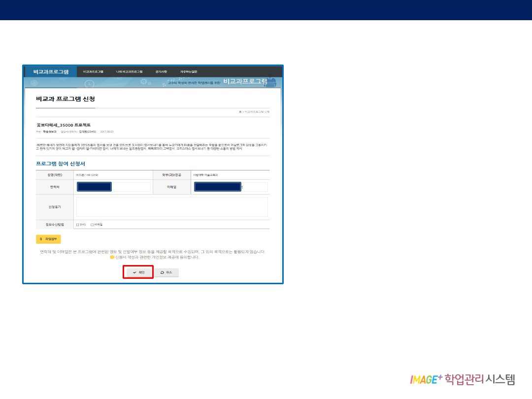Check the 이메일 notification checkbox
532x399 pixels.
tap(92, 225)
